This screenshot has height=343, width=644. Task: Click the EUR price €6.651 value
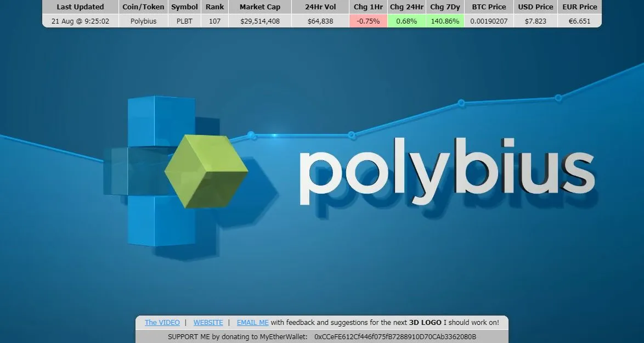coord(579,21)
